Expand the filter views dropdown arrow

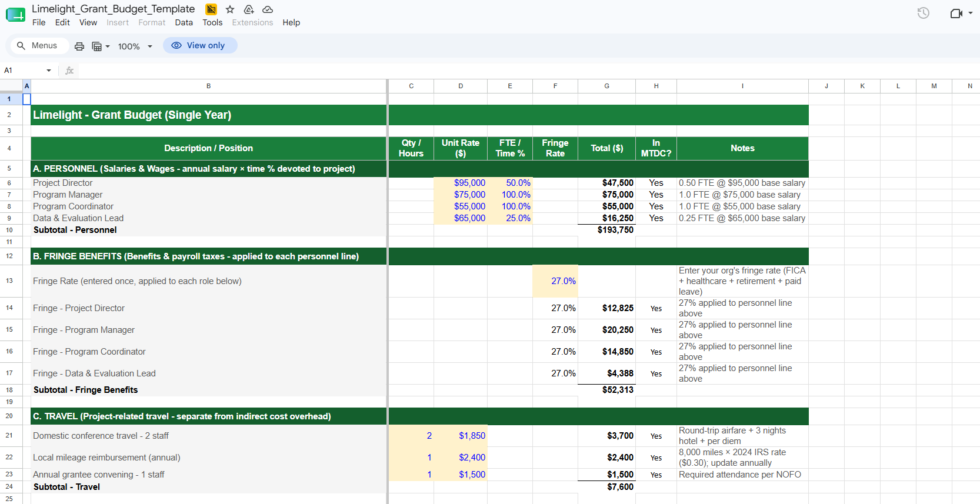[x=108, y=46]
